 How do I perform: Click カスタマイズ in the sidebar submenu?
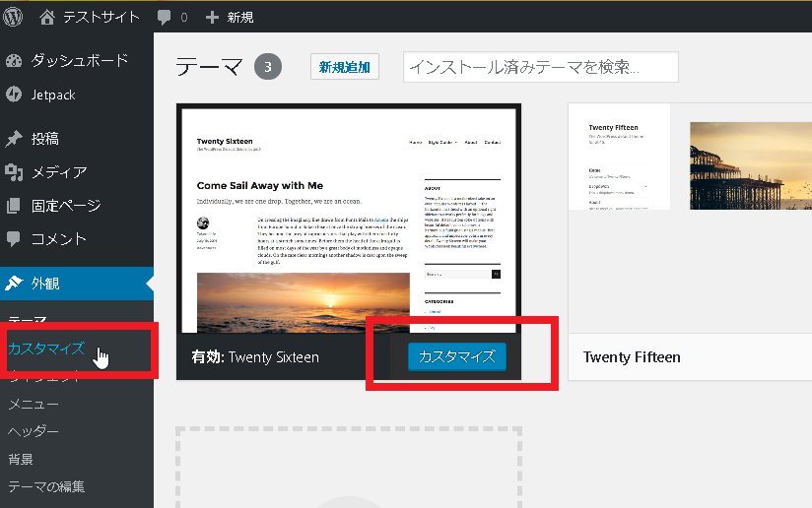point(45,349)
